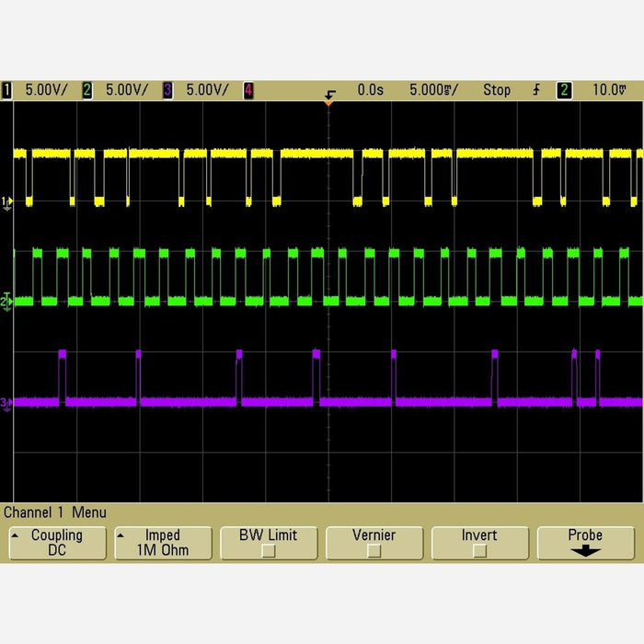Click the channel 3 purple indicator badge
644x644 pixels.
[167, 90]
